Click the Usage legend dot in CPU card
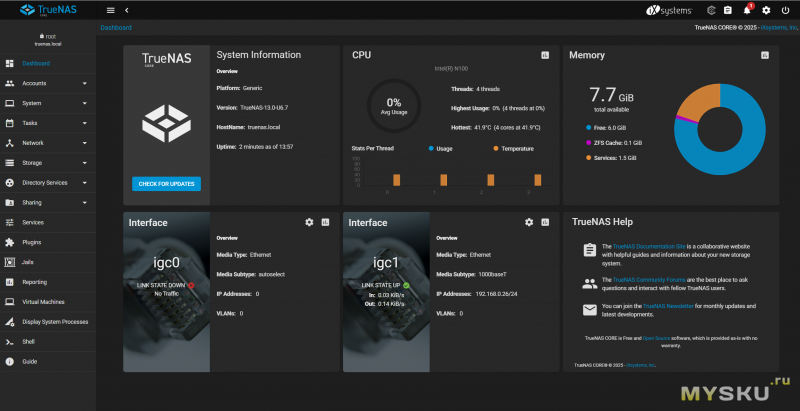Image resolution: width=800 pixels, height=411 pixels. coord(431,149)
